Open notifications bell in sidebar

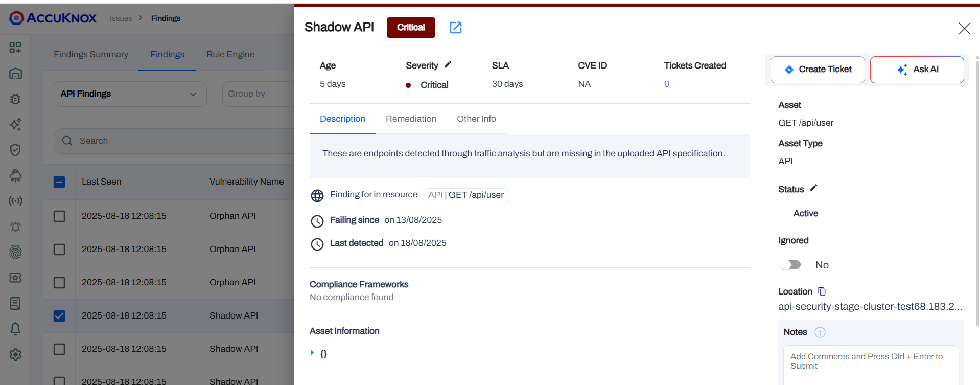[x=15, y=329]
